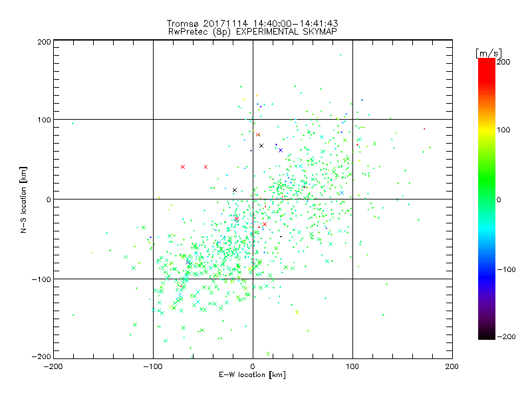Click the '200' tick label on the colorbar
This screenshot has width=532, height=399.
(x=503, y=62)
